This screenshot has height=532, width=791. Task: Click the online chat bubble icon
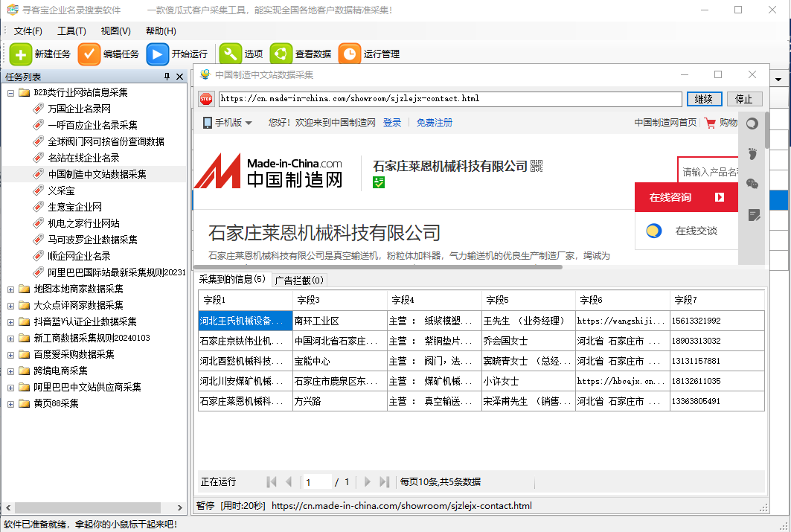coord(654,231)
